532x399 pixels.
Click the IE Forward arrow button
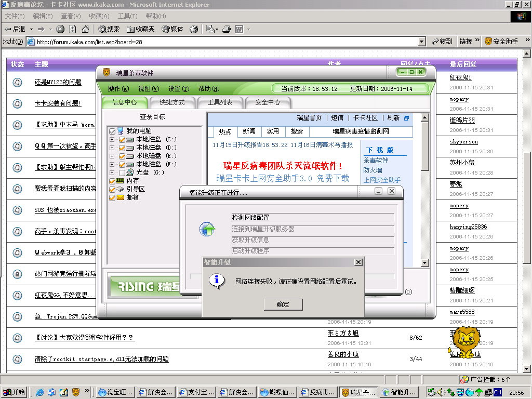41,29
